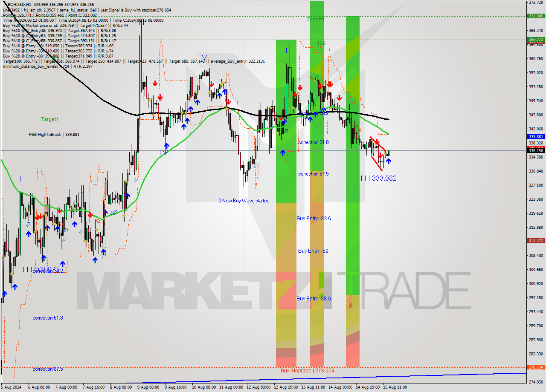Click the red 312.272 price tag
This screenshot has width=546, height=392.
coord(536,240)
